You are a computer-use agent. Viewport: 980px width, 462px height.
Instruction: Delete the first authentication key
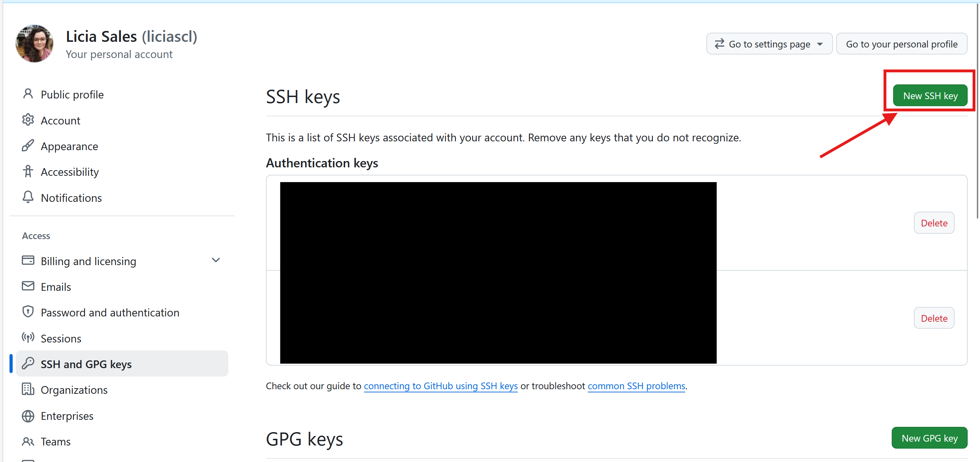click(x=934, y=223)
